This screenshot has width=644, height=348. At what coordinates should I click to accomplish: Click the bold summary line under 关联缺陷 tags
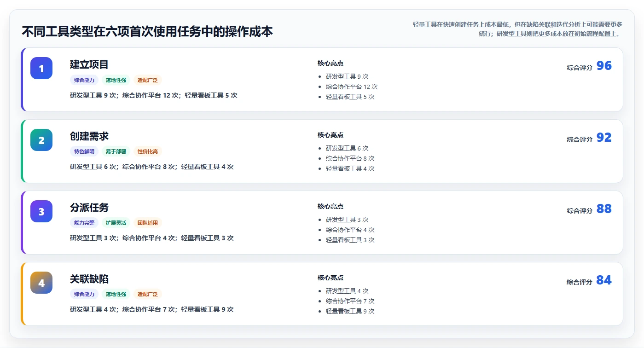152,309
